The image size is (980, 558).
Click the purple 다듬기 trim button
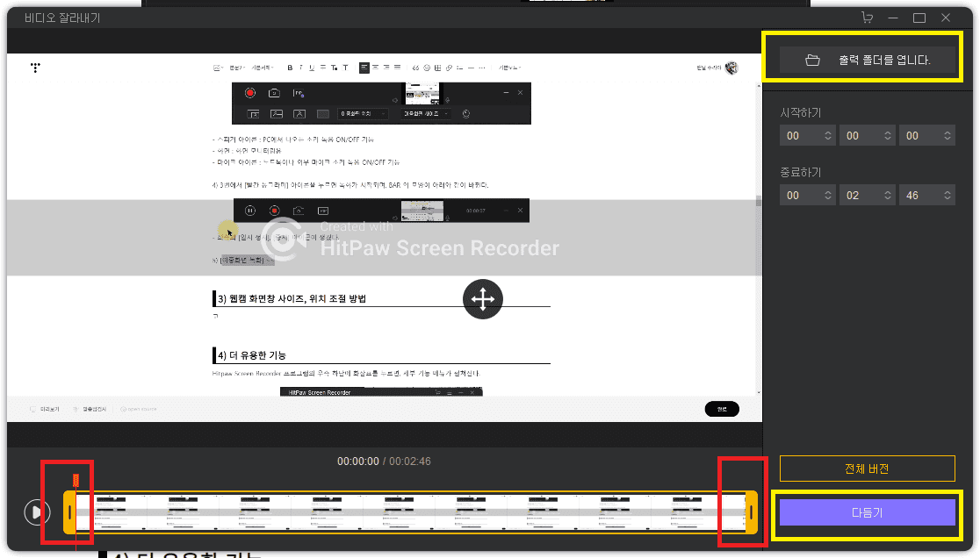click(867, 512)
